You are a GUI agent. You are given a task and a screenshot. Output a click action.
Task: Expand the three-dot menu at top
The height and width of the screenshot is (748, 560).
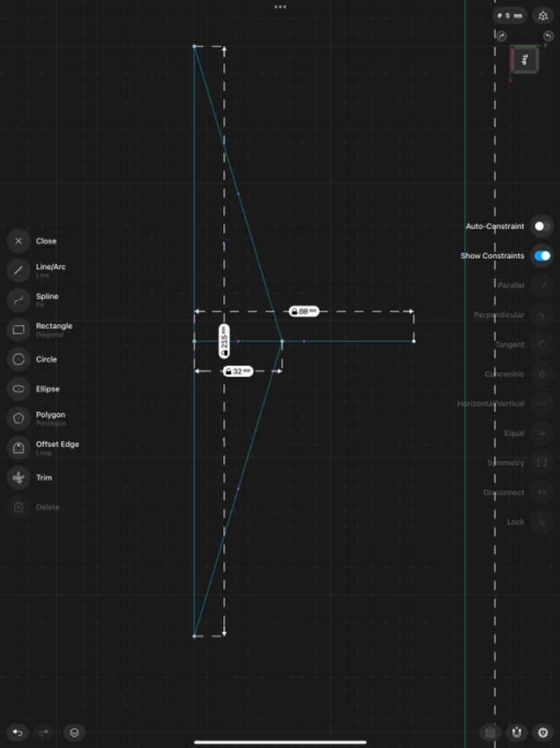tap(280, 7)
